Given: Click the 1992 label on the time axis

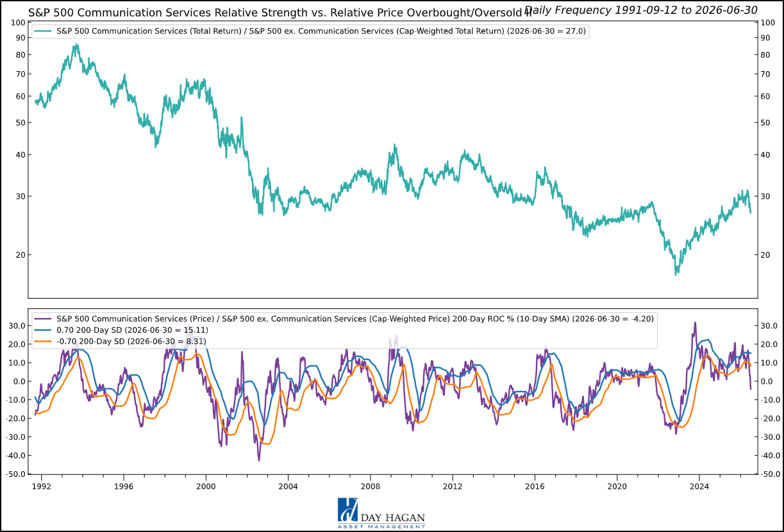Looking at the screenshot, I should [41, 486].
